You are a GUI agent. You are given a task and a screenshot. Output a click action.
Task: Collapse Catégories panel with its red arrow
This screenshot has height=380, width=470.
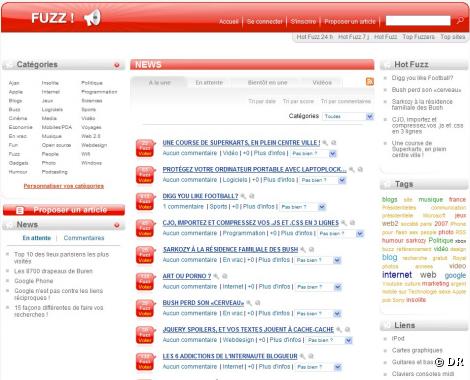click(117, 65)
